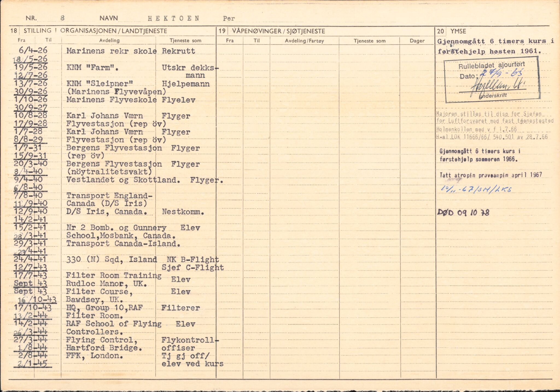Click the heading STILLING I ORGANISASJONEN / LANDTJENESTE

(x=95, y=31)
